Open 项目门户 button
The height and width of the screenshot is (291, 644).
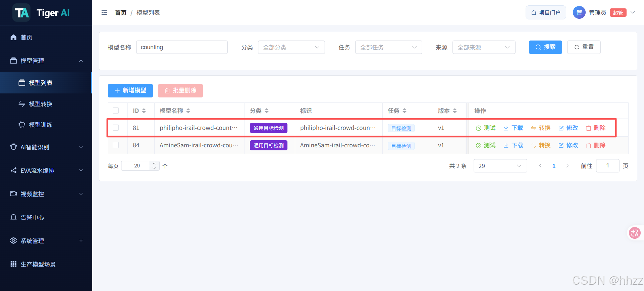(546, 13)
